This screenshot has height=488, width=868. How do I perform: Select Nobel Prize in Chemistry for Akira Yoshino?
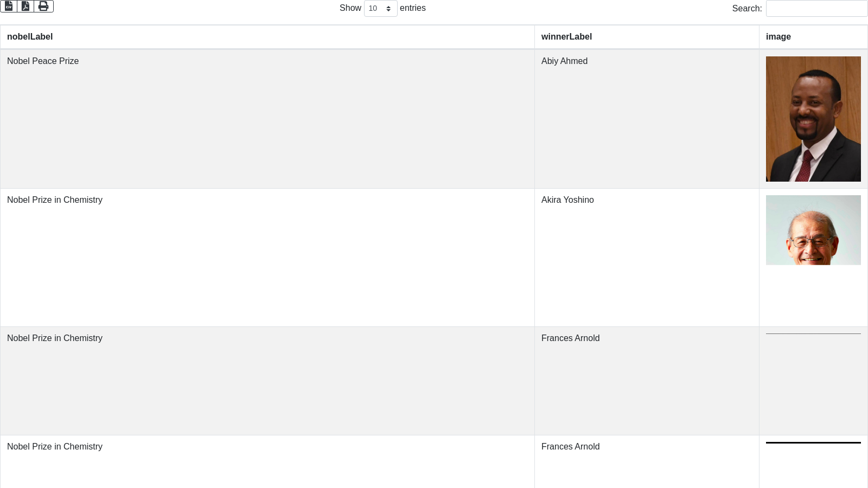[x=55, y=200]
